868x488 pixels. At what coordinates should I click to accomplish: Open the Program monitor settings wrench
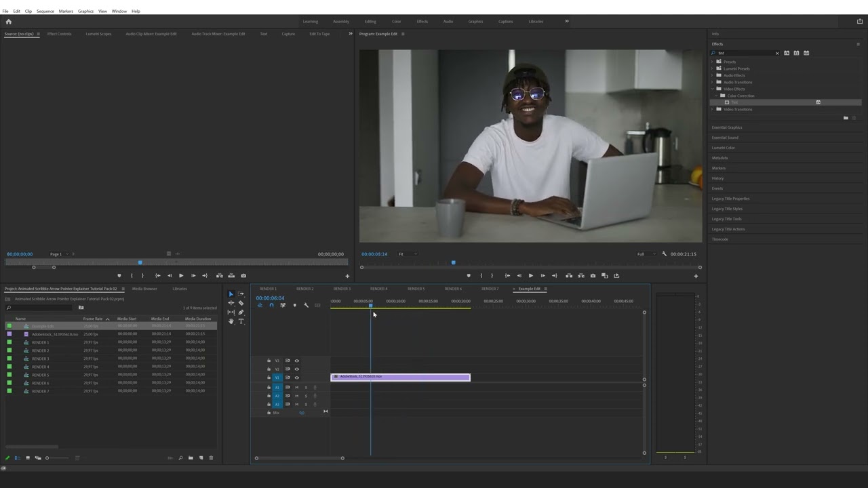664,254
